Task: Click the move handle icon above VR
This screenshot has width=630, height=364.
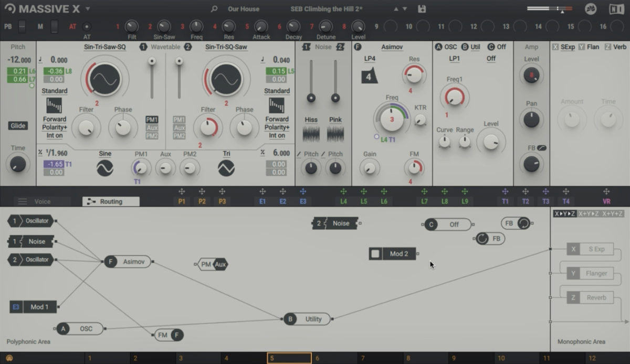Action: [x=606, y=192]
